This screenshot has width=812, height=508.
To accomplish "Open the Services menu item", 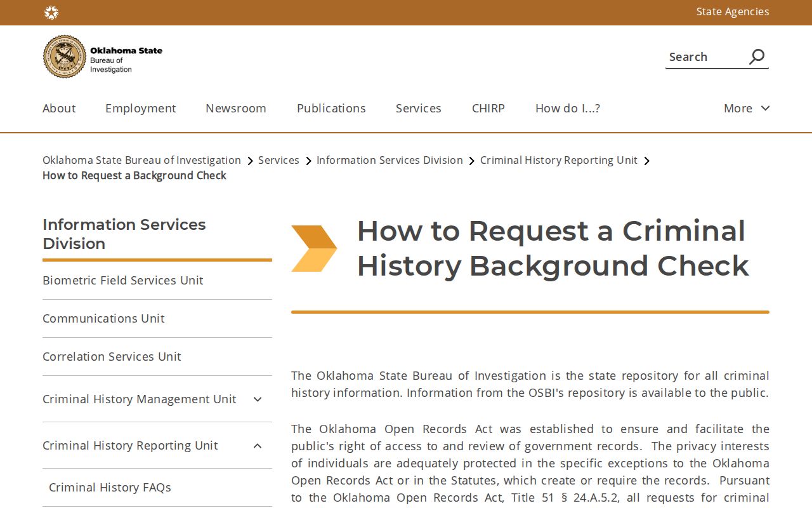I will point(419,108).
